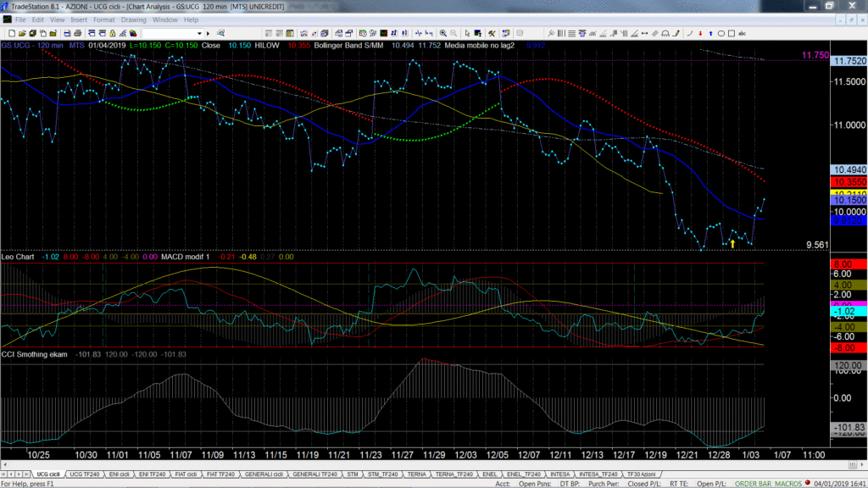Switch to the ENI cicli tab

pos(119,474)
